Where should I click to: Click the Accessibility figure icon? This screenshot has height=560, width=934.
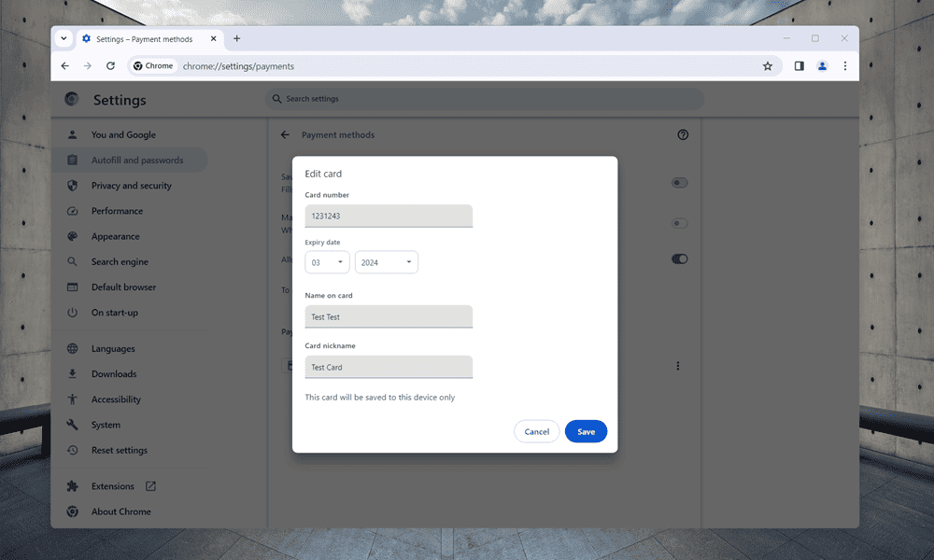(72, 399)
